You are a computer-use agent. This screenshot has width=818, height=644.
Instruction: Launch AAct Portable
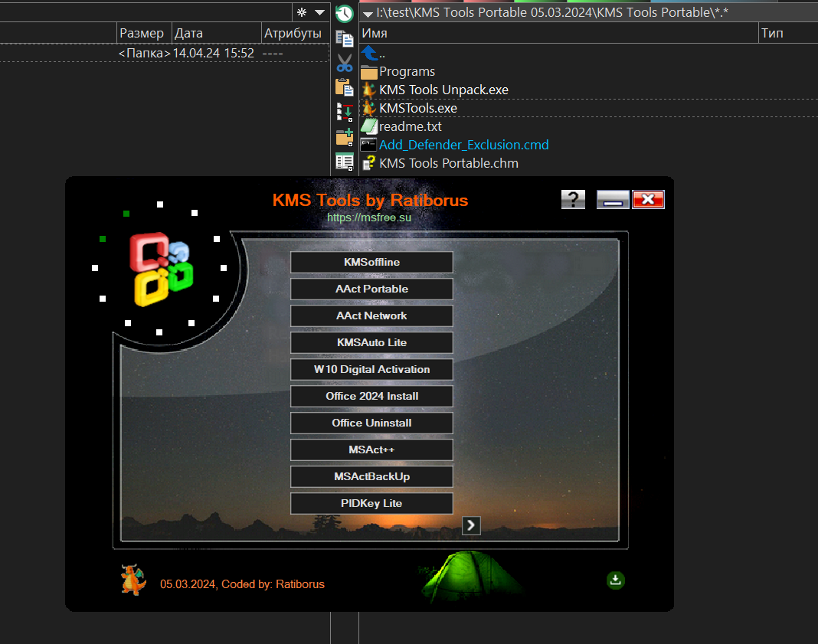tap(371, 289)
